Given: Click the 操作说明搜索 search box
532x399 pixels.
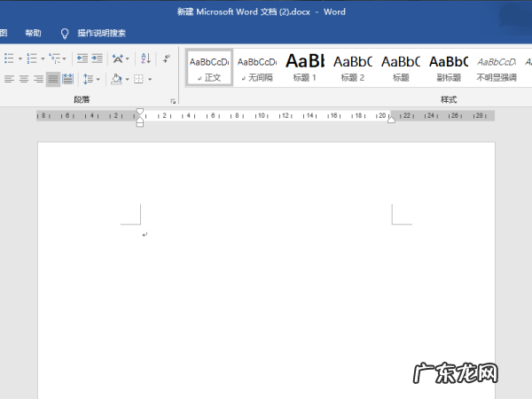Looking at the screenshot, I should (101, 33).
